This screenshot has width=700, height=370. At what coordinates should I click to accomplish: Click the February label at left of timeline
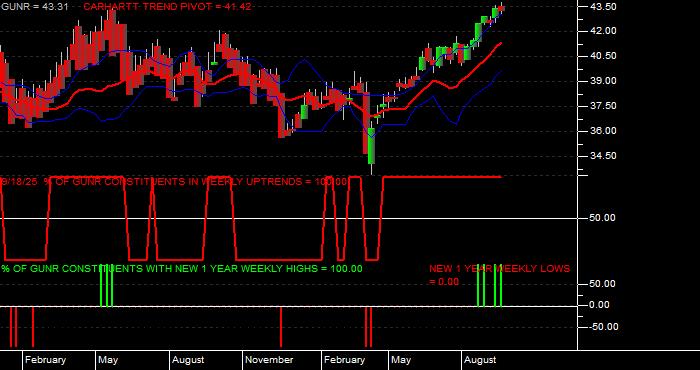click(45, 360)
